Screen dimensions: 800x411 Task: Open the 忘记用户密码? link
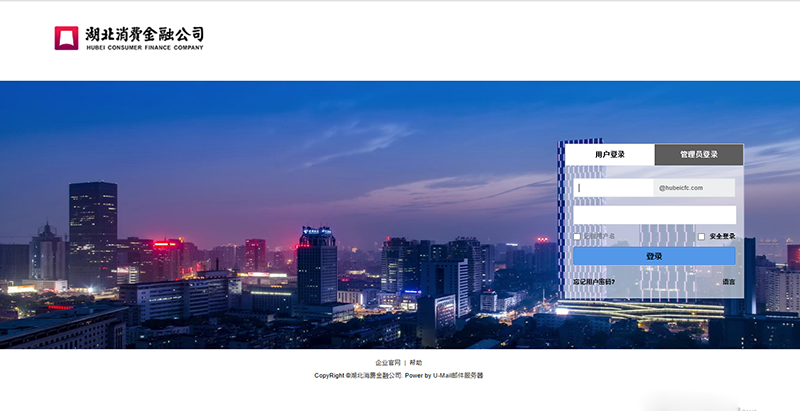click(594, 282)
